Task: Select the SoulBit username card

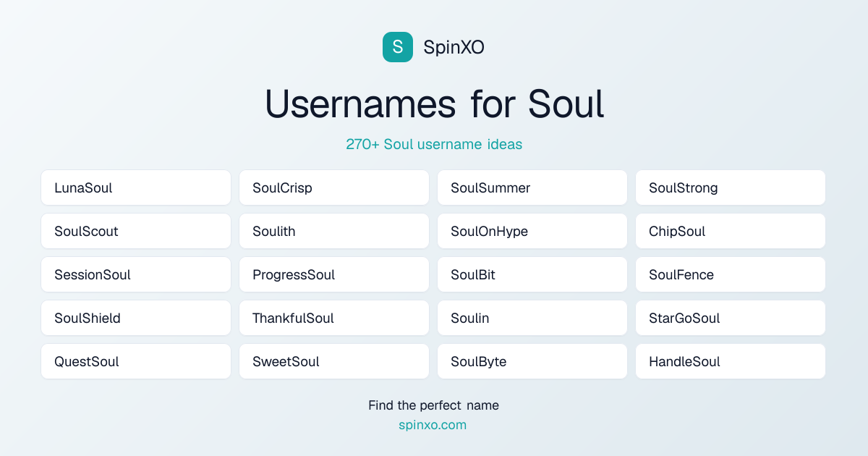Action: (x=532, y=274)
